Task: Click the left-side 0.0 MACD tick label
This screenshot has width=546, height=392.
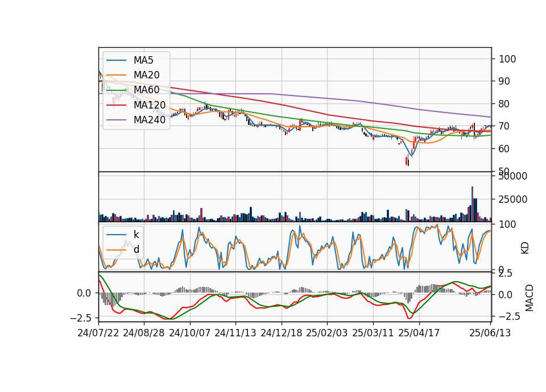Action: pyautogui.click(x=84, y=293)
